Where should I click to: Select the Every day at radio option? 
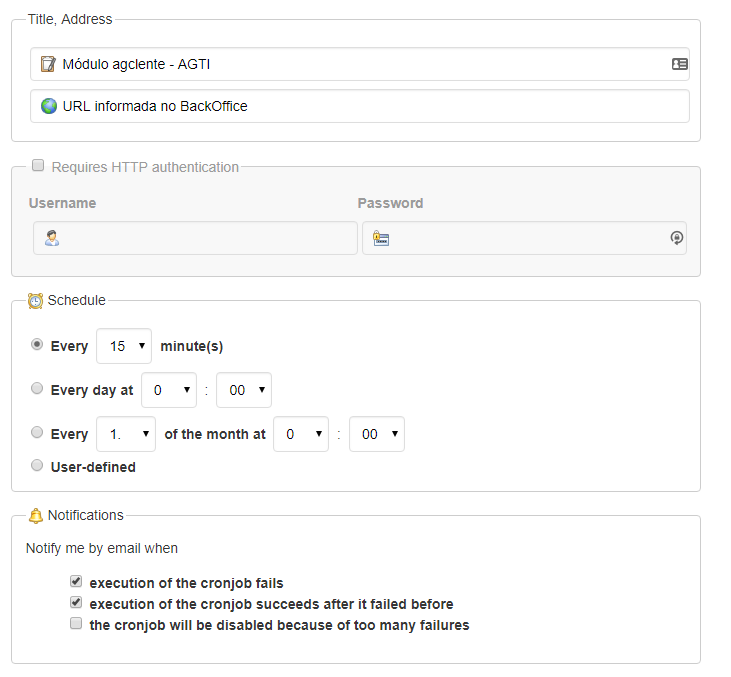37,388
